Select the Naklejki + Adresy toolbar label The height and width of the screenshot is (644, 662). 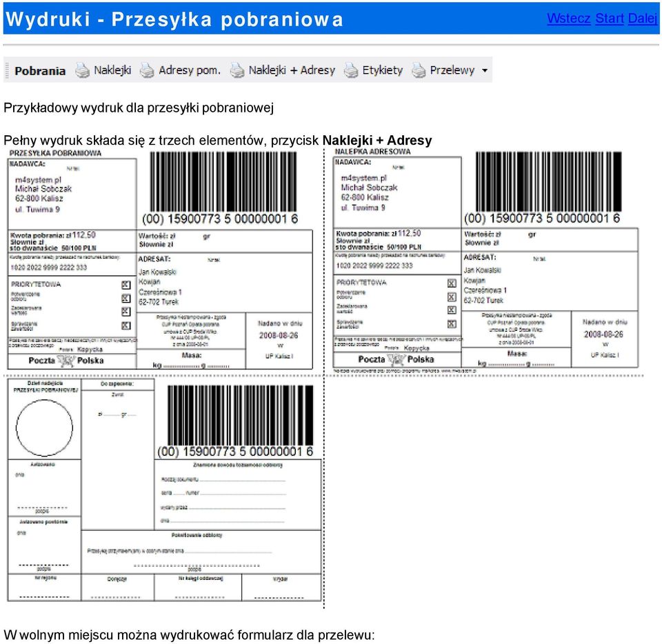point(292,70)
